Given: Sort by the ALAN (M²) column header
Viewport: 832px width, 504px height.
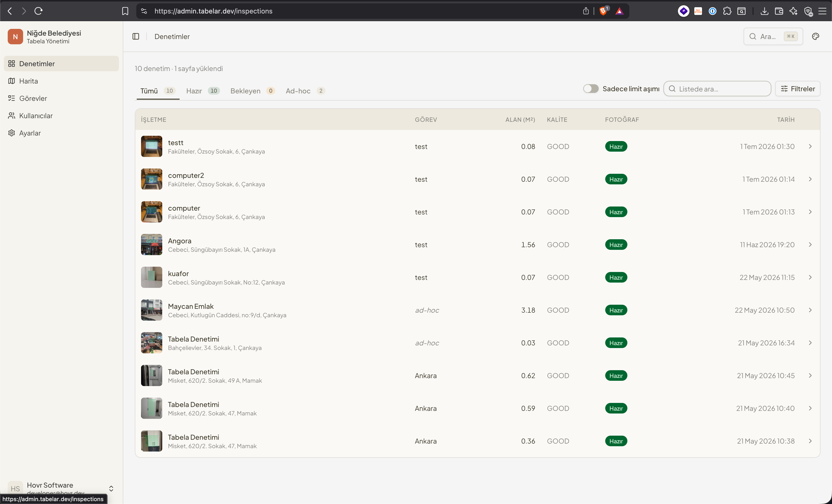Looking at the screenshot, I should 520,120.
